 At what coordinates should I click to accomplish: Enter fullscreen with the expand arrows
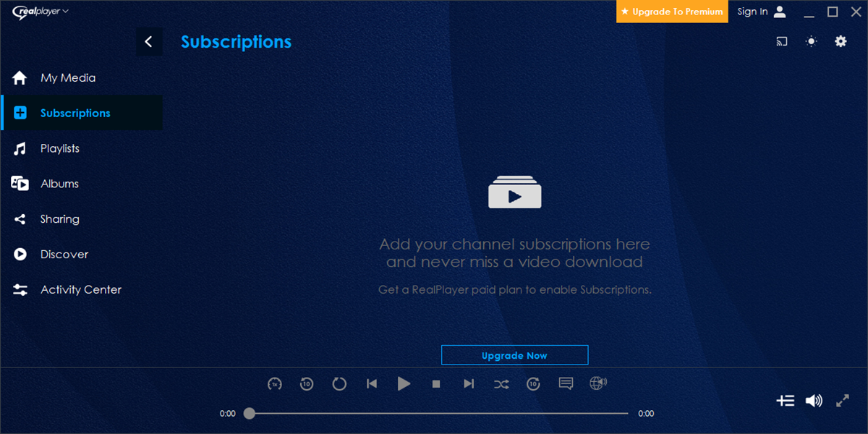coord(843,400)
